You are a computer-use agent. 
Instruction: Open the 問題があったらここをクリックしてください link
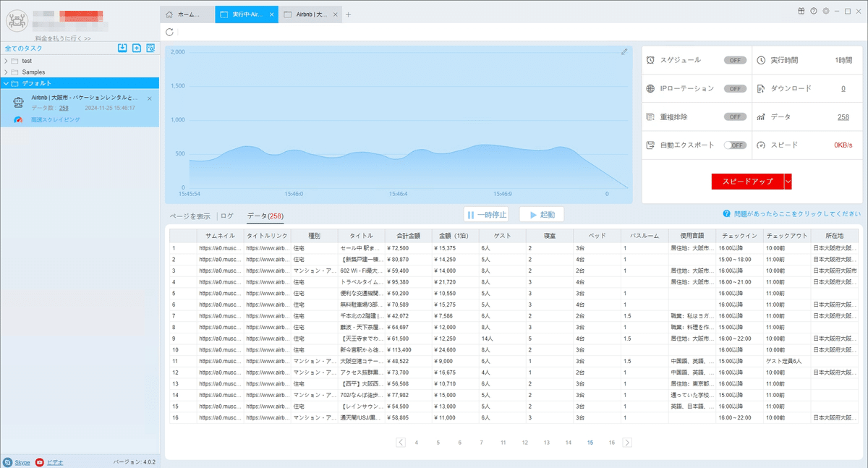click(x=796, y=214)
